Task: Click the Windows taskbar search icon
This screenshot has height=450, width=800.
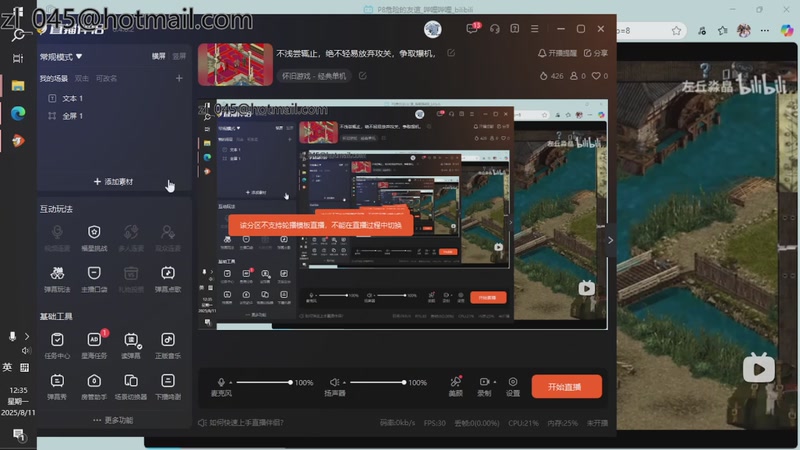Action: point(18,35)
